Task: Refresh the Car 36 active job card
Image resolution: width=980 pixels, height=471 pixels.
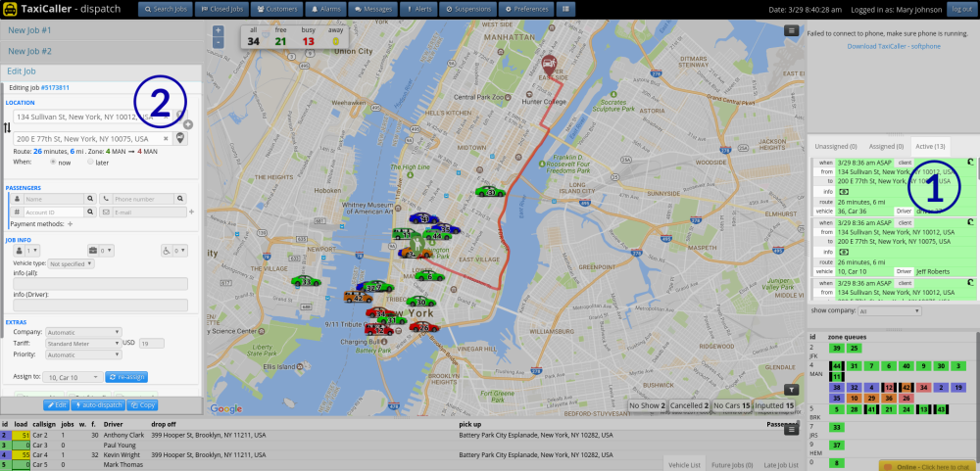Action: point(970,162)
